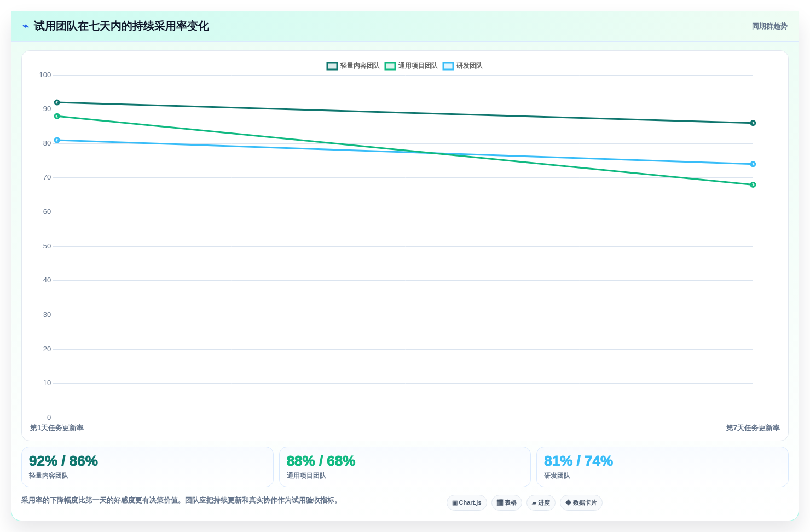Toggle 轻量内容团队 legend series

click(x=353, y=66)
